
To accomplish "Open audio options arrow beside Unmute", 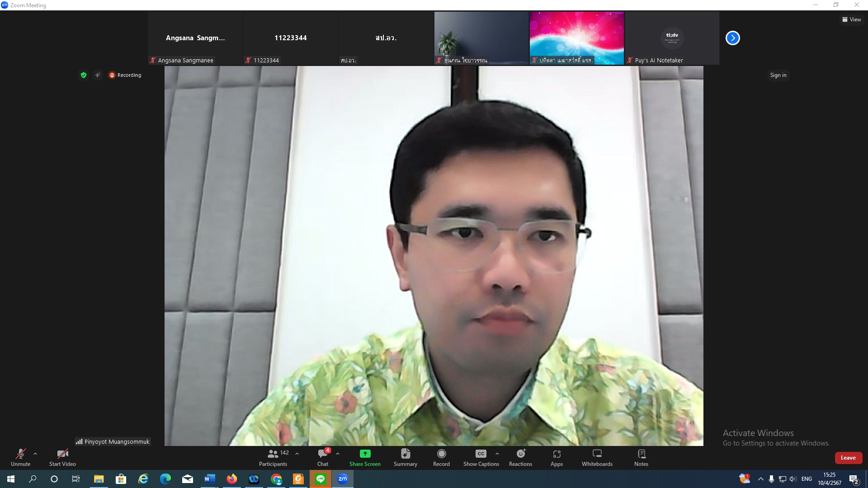I will pos(35,454).
